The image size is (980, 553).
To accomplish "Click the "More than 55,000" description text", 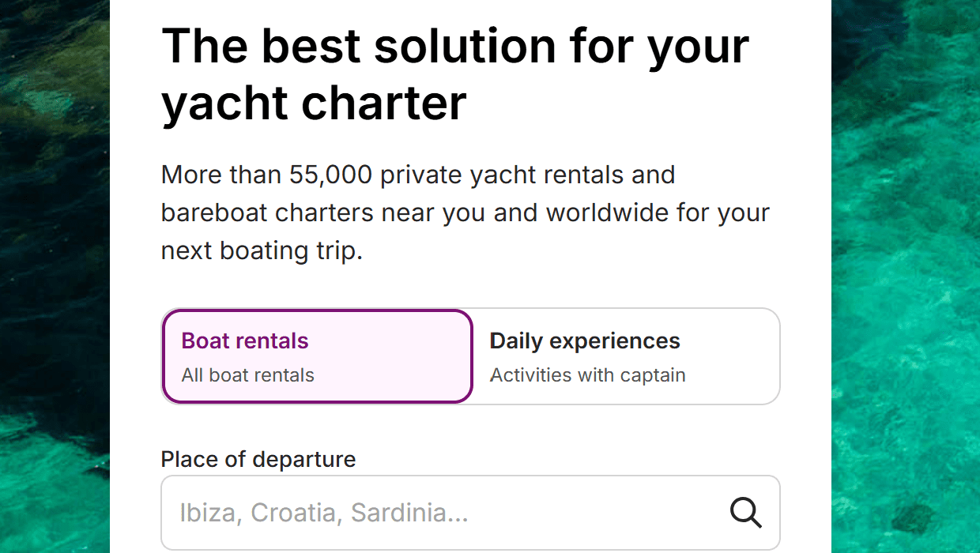I will point(266,175).
